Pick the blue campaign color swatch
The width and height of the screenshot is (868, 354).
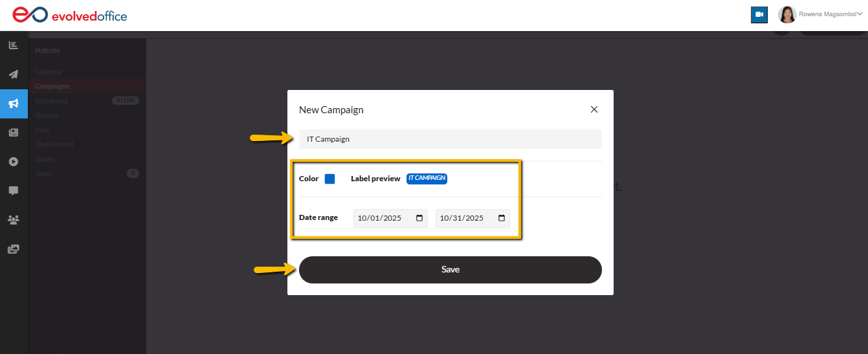[x=329, y=179]
